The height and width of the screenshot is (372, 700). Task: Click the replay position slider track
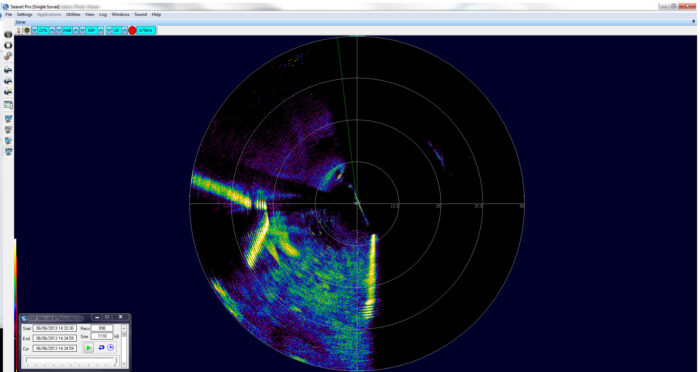click(x=71, y=361)
